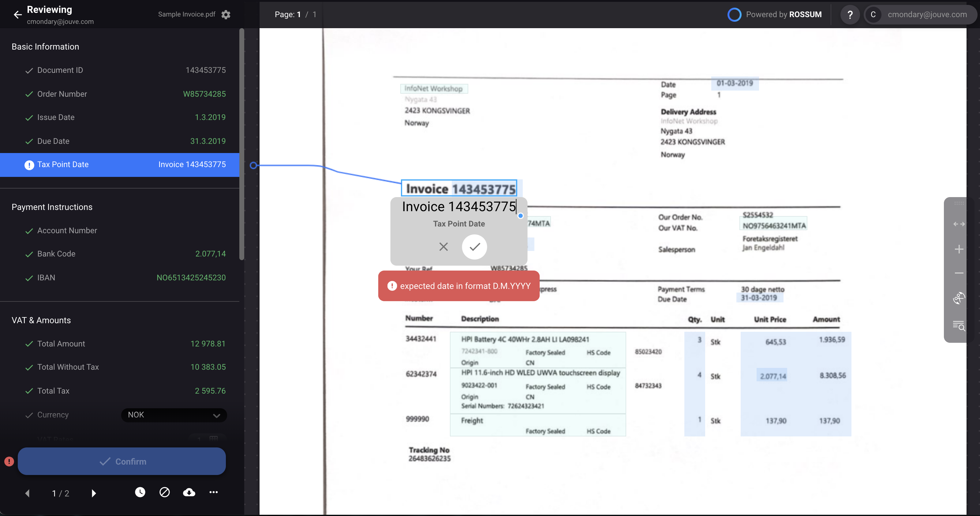
Task: Grab the zoom toolbar drag handle
Action: (x=959, y=203)
